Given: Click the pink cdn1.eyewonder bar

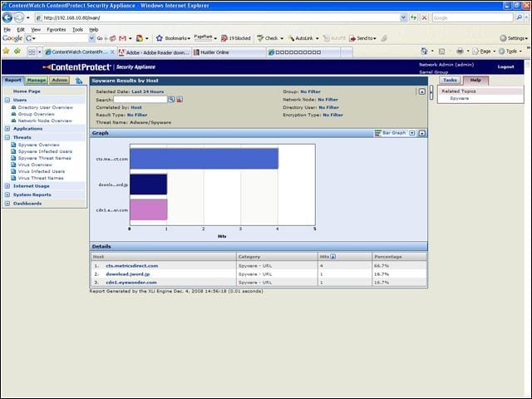Looking at the screenshot, I should tap(148, 209).
